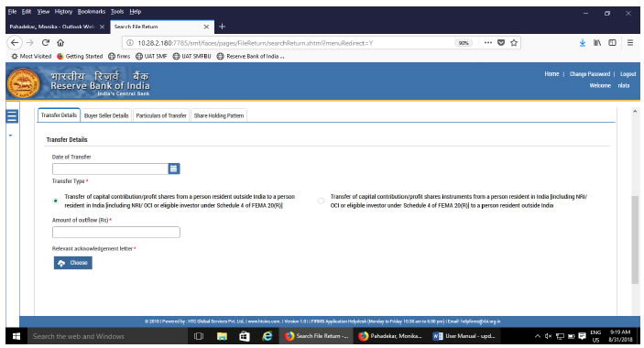
Task: Switch to the Share Holding Pattern tab
Action: click(219, 115)
